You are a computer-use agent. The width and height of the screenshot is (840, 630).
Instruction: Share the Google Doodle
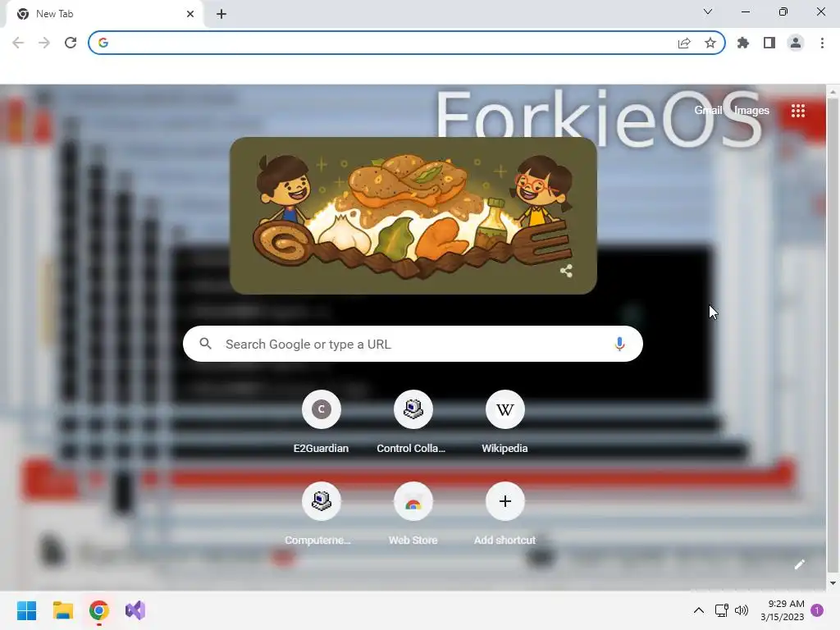[566, 271]
